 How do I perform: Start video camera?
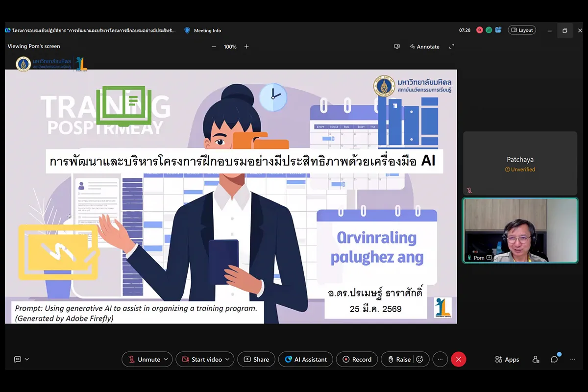point(201,359)
